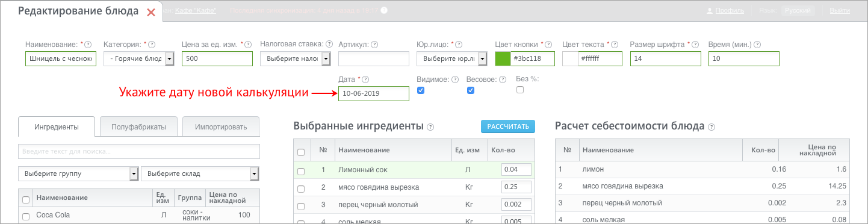The height and width of the screenshot is (224, 868).
Task: Open help icon next to Цена за ед. изм.
Action: click(x=248, y=45)
